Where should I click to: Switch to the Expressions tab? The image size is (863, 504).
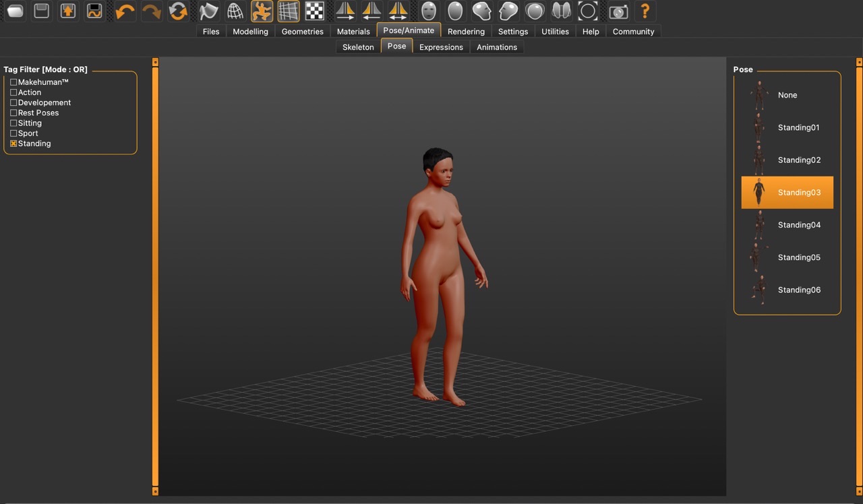pyautogui.click(x=441, y=47)
